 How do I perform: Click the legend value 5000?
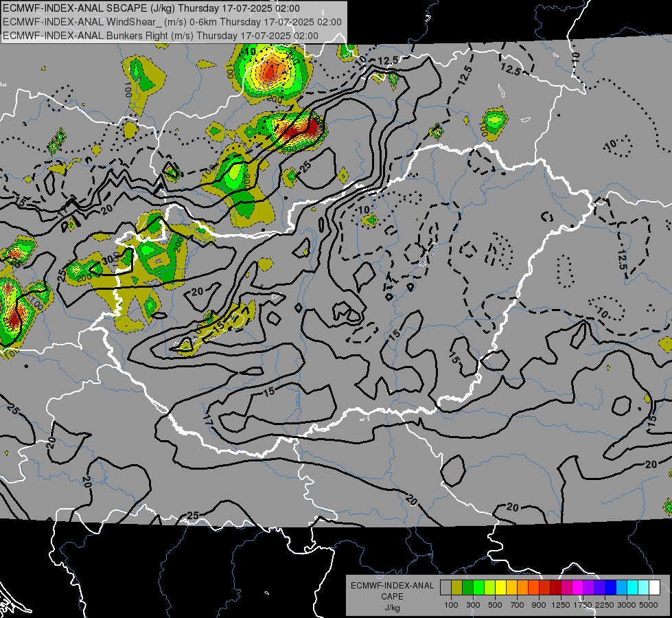(649, 605)
